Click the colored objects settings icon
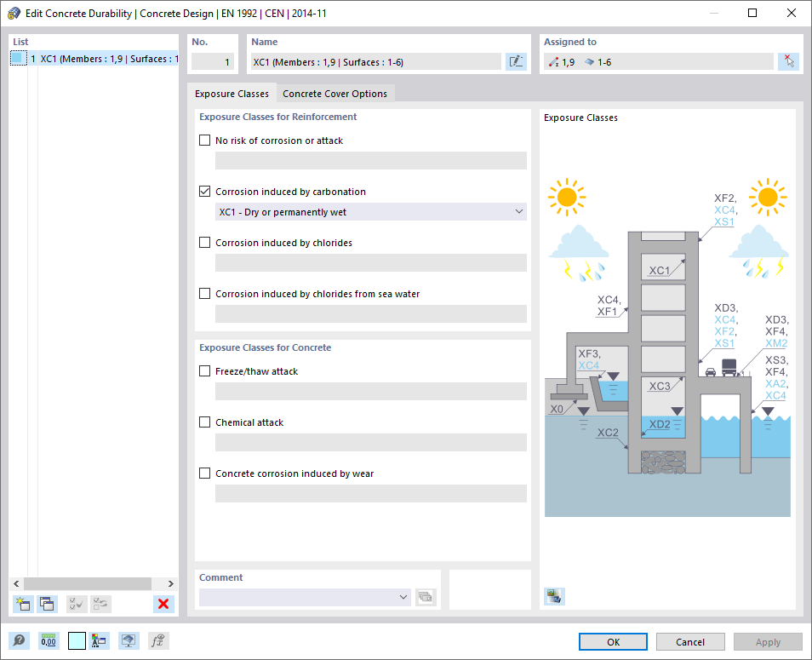Viewport: 812px width, 660px height. [x=99, y=640]
